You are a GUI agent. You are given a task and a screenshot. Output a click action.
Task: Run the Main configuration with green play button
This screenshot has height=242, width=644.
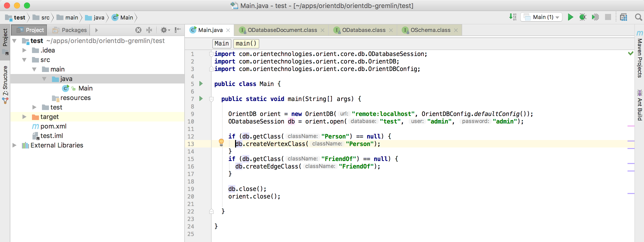click(570, 17)
